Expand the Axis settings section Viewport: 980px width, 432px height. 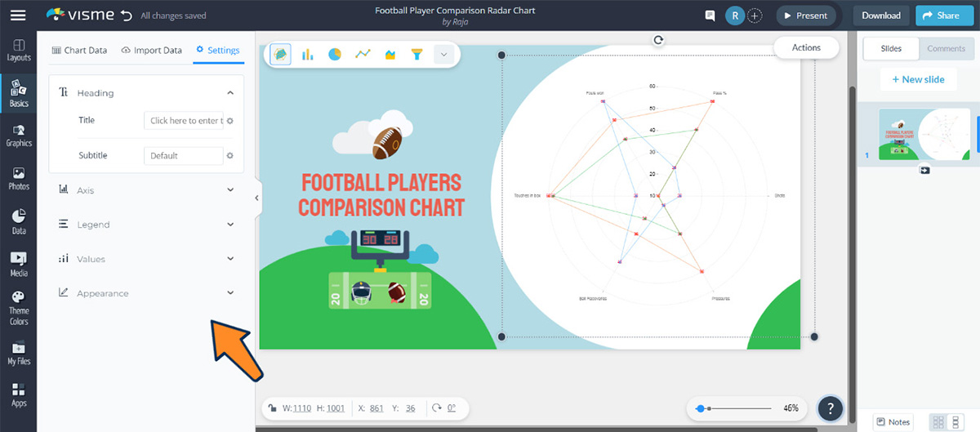[x=146, y=190]
